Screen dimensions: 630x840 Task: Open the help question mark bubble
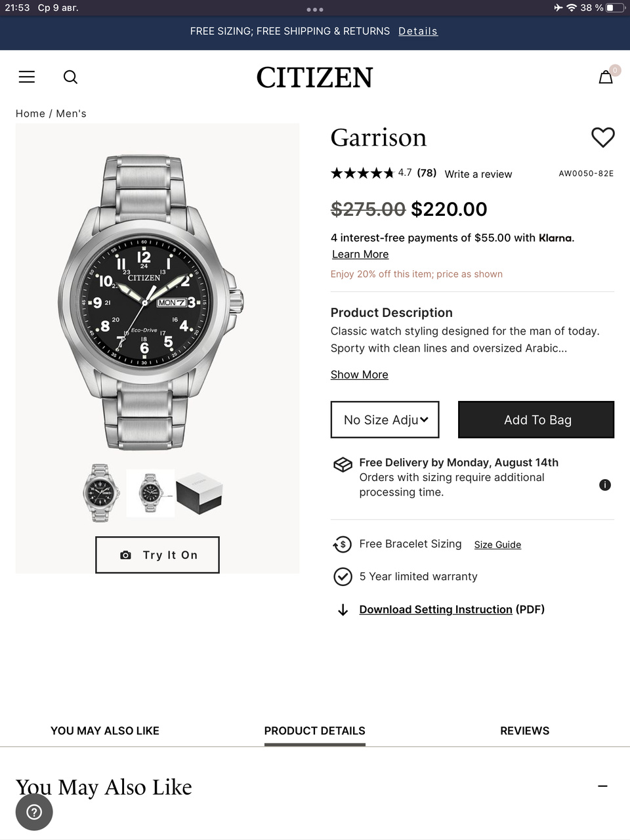pyautogui.click(x=34, y=812)
